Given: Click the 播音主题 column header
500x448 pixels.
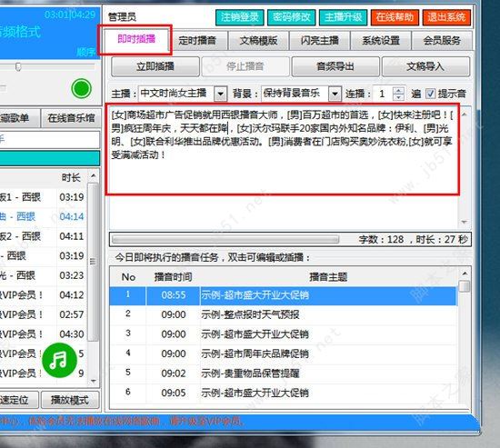Looking at the screenshot, I should pyautogui.click(x=328, y=277).
